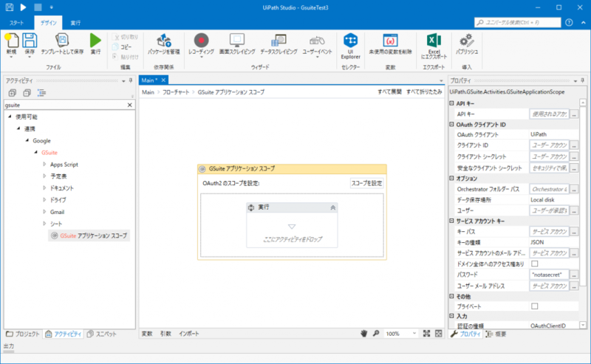Click the 出力 (Output) panel label
591x364 pixels.
tap(9, 346)
